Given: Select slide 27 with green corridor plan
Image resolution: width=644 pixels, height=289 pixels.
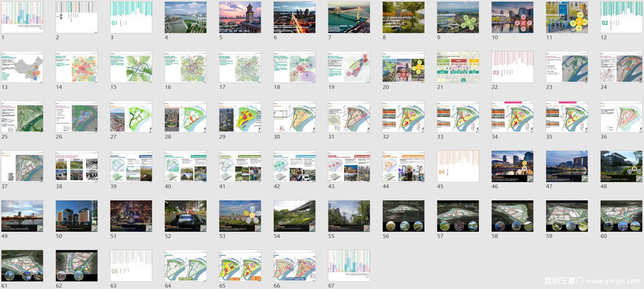Looking at the screenshot, I should [x=131, y=117].
